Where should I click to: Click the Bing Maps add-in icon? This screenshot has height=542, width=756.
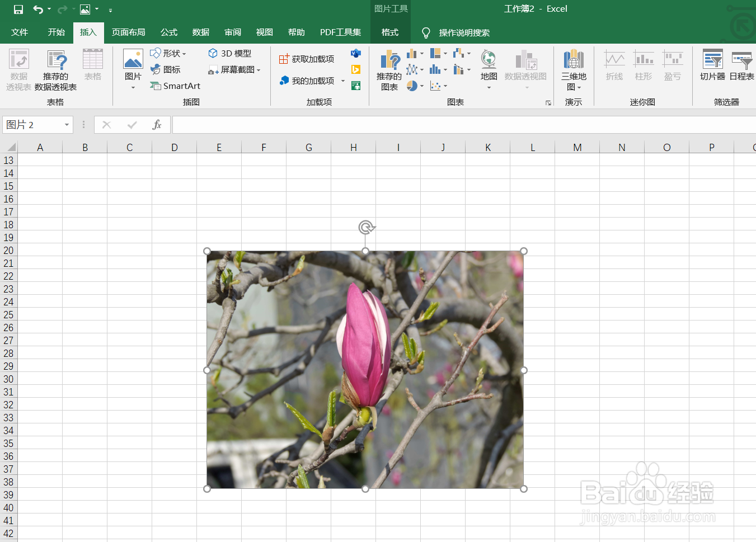[x=355, y=69]
